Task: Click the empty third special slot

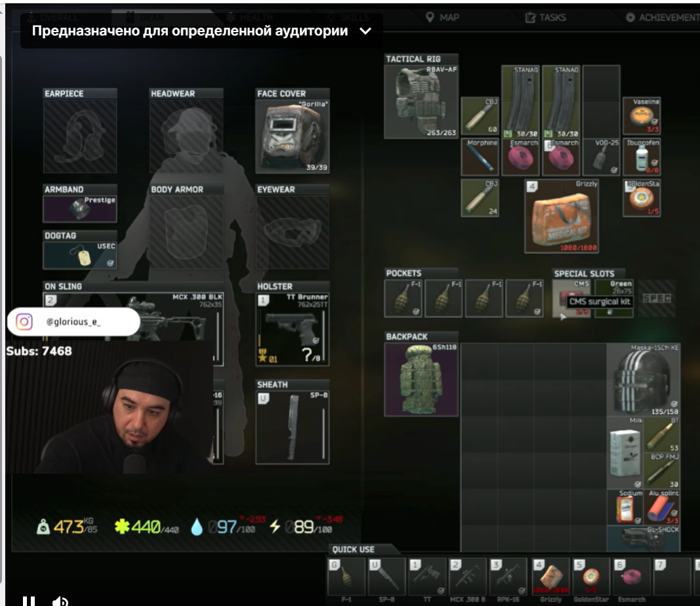Action: [656, 298]
